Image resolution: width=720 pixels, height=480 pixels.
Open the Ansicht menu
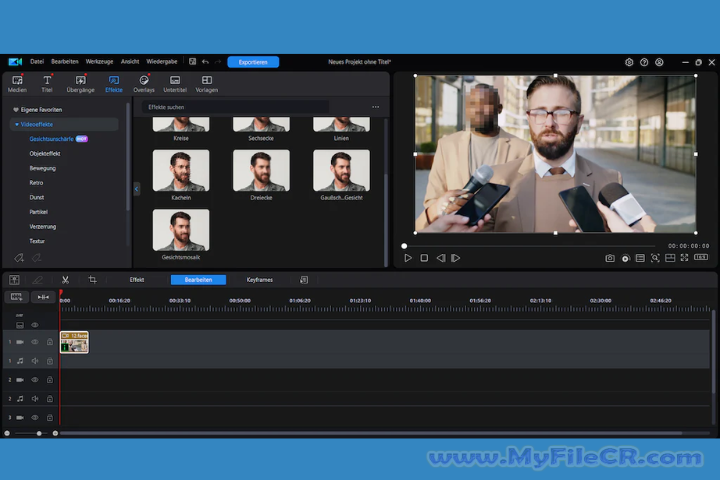pos(130,62)
